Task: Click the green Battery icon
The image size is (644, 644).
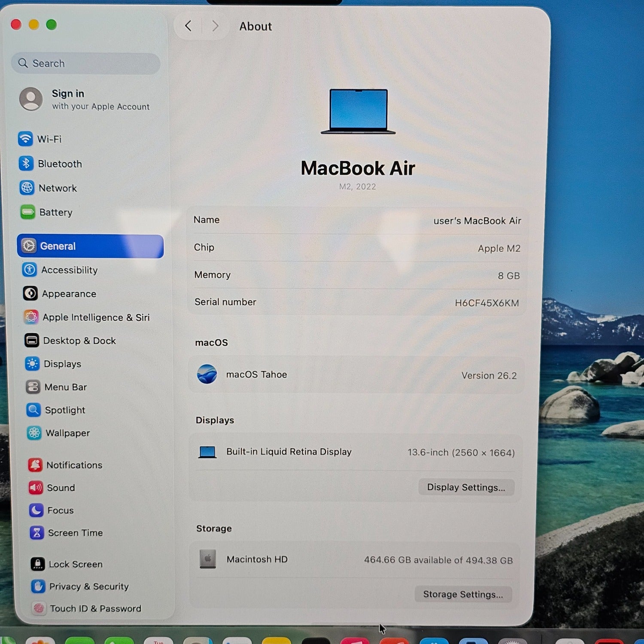Action: click(28, 212)
